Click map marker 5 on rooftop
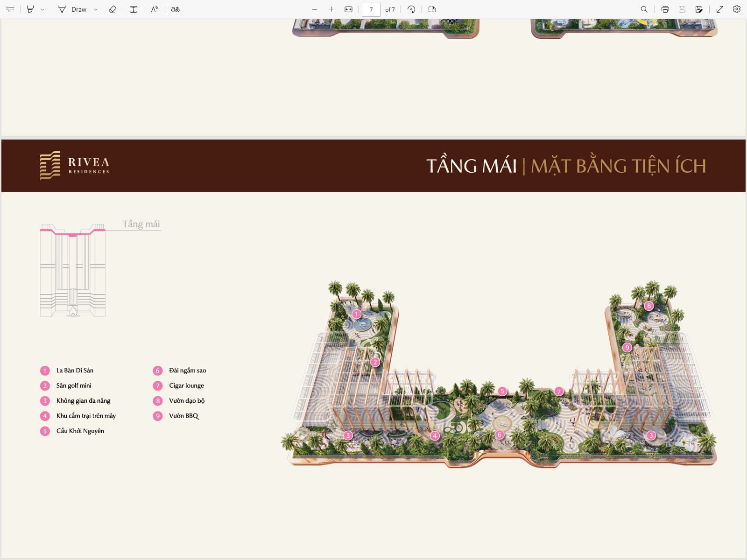747x560 pixels. (x=502, y=391)
